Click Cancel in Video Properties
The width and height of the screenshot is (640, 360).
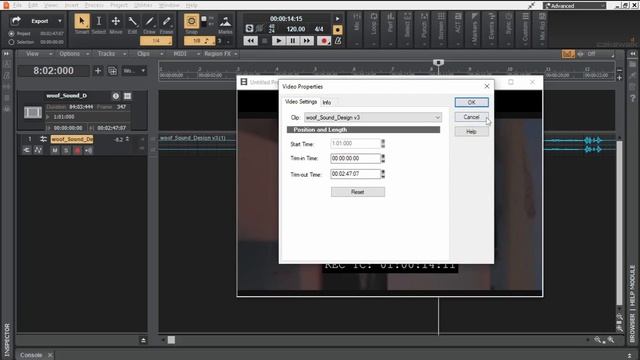pos(471,117)
